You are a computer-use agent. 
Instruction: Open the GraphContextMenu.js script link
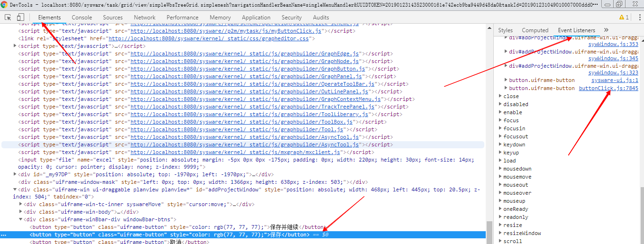(256, 99)
